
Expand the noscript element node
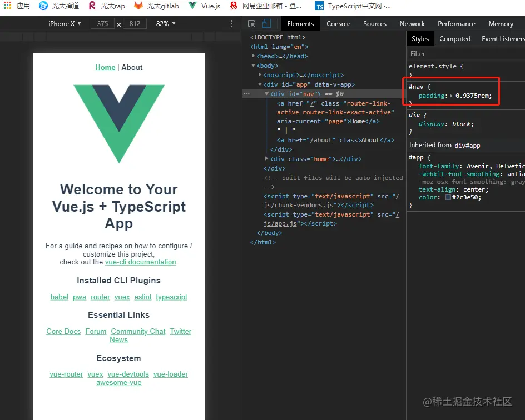coord(260,74)
